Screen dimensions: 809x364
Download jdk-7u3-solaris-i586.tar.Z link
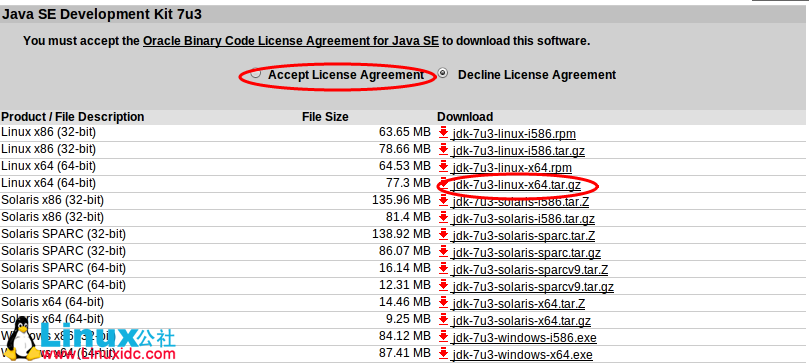(x=521, y=202)
